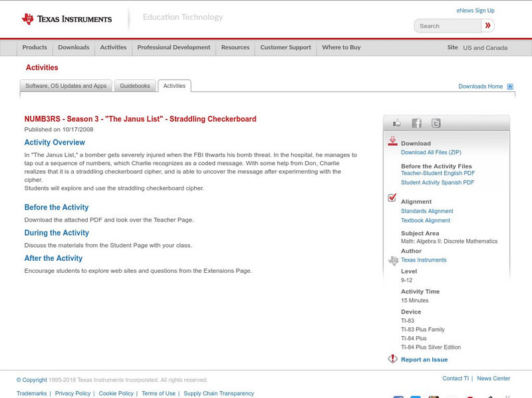This screenshot has width=532, height=398.
Task: Open Student Activity Spanish PDF
Action: pyautogui.click(x=438, y=183)
